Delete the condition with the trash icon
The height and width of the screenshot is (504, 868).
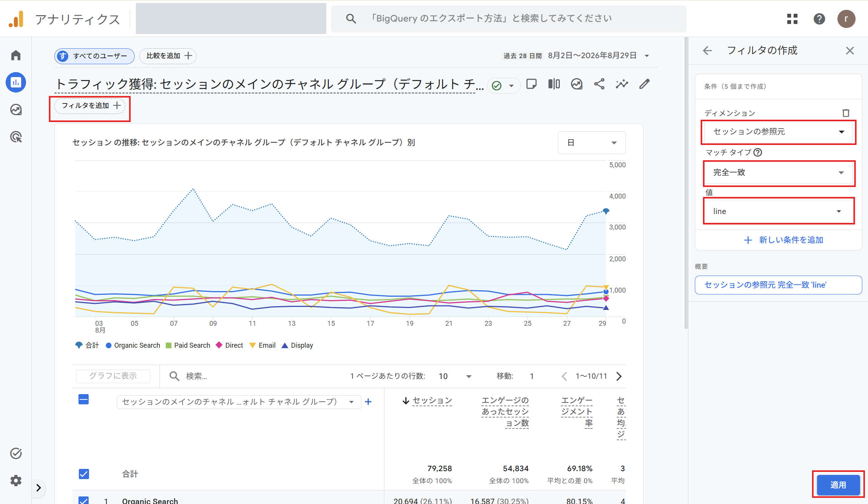tap(846, 113)
